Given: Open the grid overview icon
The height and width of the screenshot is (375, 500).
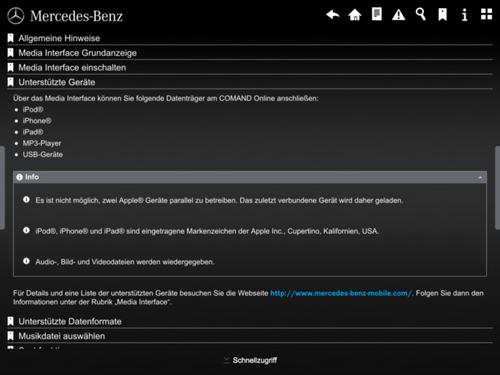Looking at the screenshot, I should [x=486, y=14].
